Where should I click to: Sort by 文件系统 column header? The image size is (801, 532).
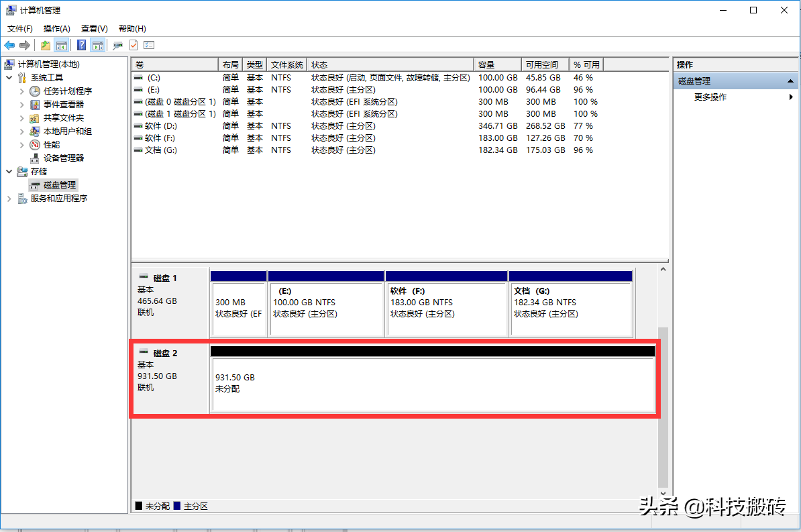(287, 65)
